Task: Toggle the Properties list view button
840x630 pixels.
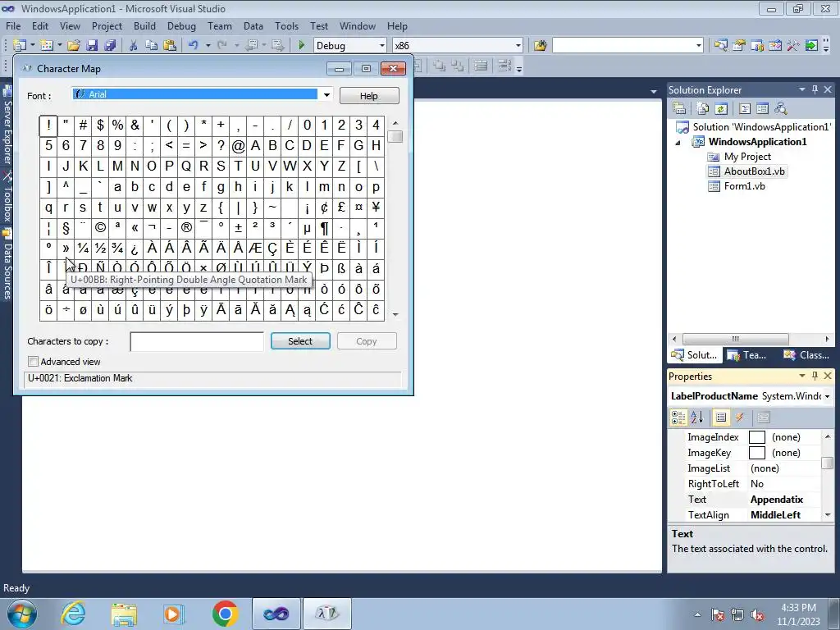Action: pyautogui.click(x=721, y=418)
